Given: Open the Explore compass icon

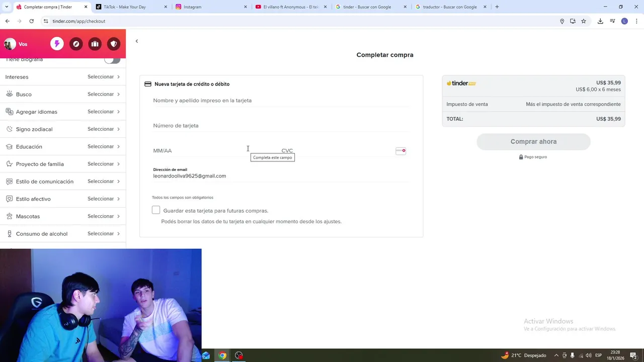Looking at the screenshot, I should [76, 44].
